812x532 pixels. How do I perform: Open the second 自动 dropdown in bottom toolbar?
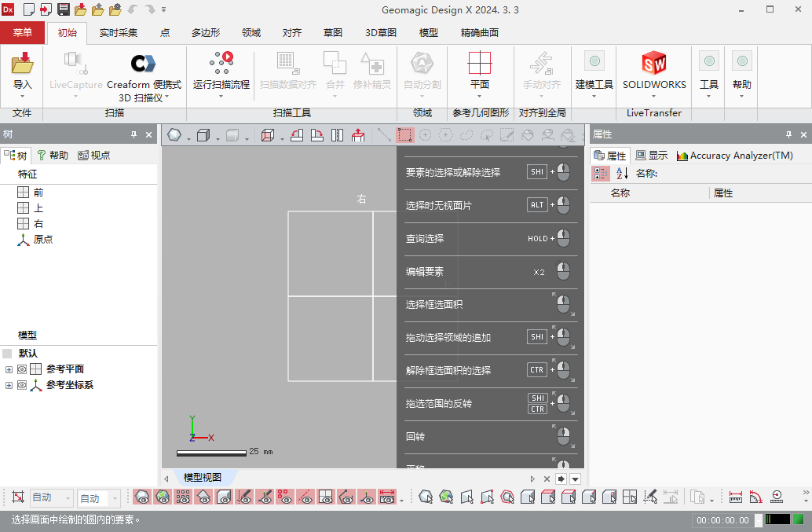99,497
